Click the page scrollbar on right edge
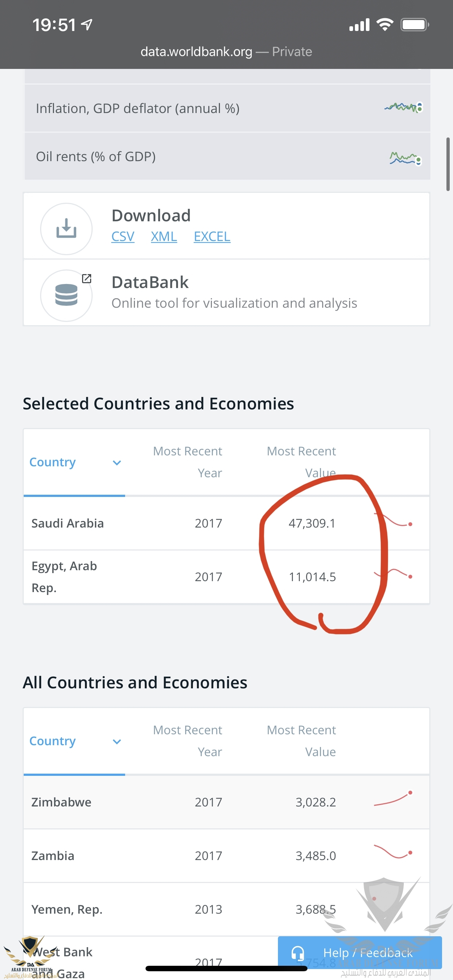The image size is (453, 980). click(x=448, y=164)
